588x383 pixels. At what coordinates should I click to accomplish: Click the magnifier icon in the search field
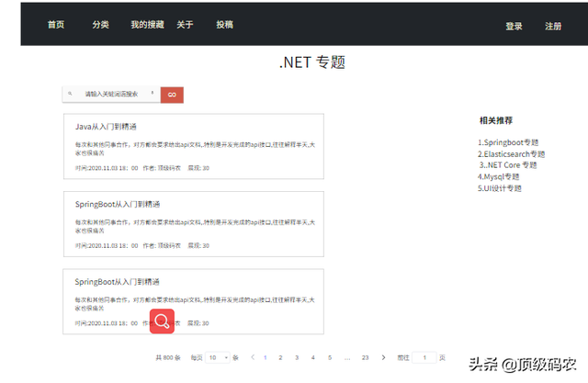click(70, 94)
